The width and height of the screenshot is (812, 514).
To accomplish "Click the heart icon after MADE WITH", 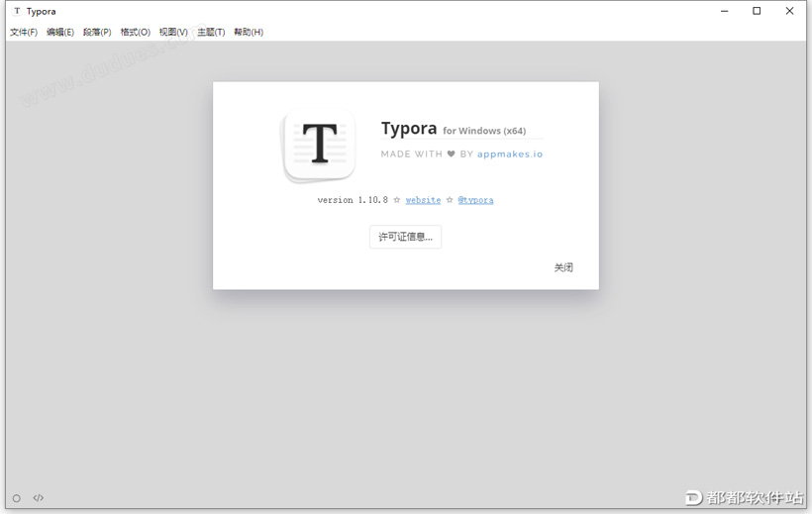I will 451,154.
